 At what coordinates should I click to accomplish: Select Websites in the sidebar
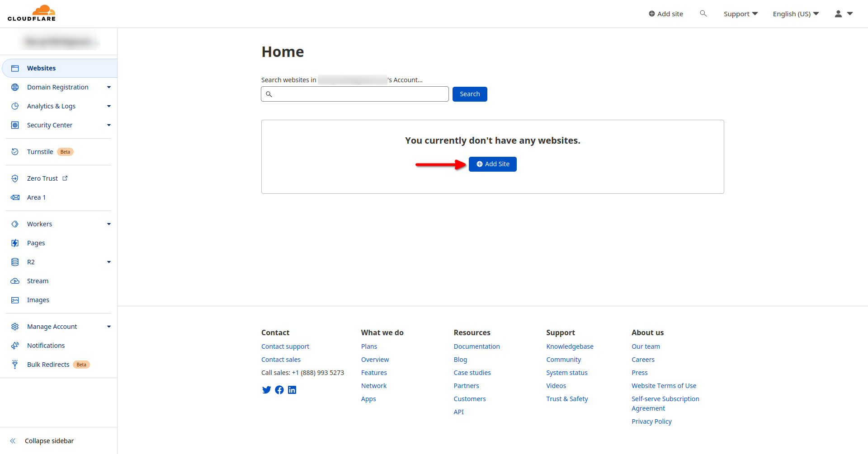[60, 68]
